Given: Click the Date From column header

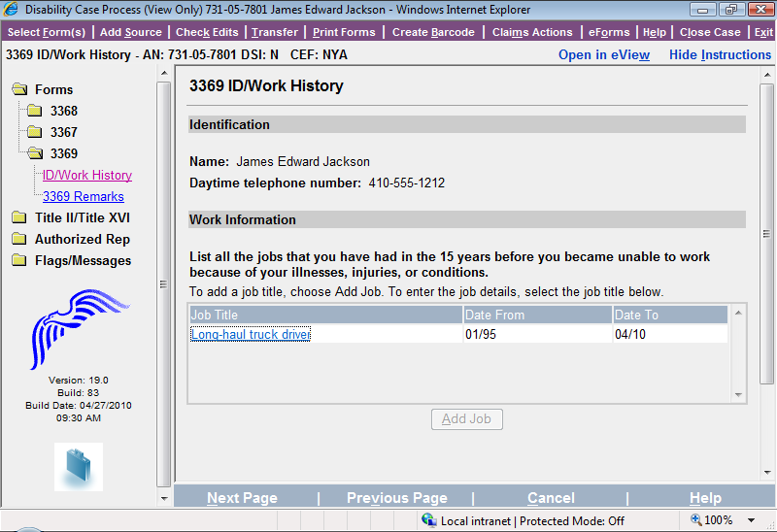Looking at the screenshot, I should [538, 315].
